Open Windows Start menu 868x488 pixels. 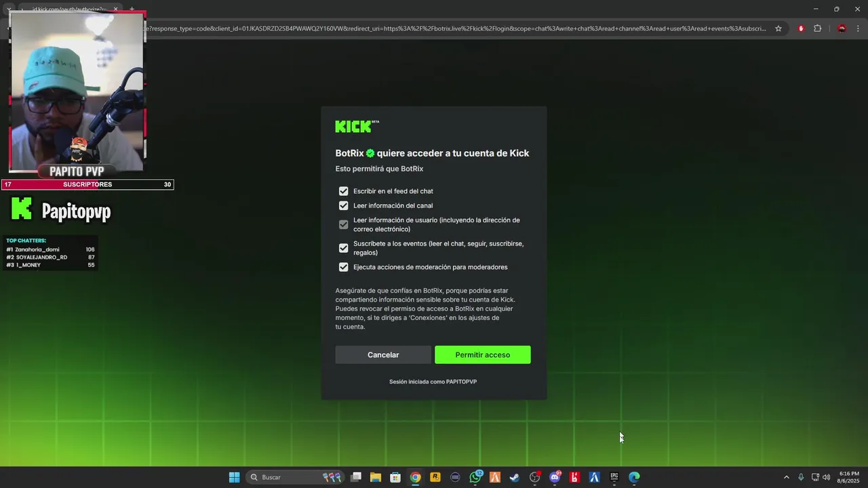point(234,477)
